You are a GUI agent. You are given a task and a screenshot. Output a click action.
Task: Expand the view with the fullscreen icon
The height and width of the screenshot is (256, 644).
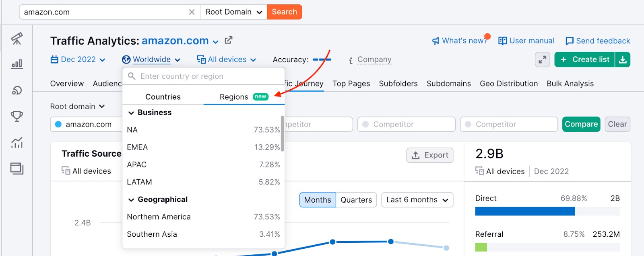click(543, 60)
